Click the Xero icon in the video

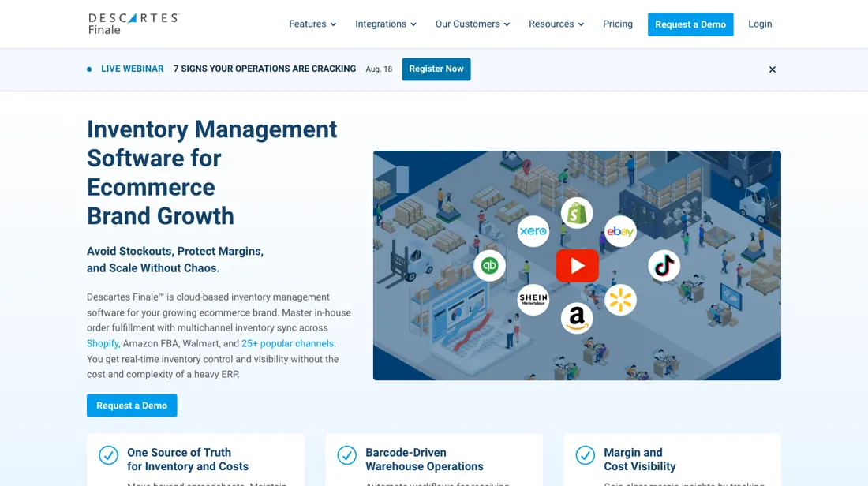[x=533, y=231]
